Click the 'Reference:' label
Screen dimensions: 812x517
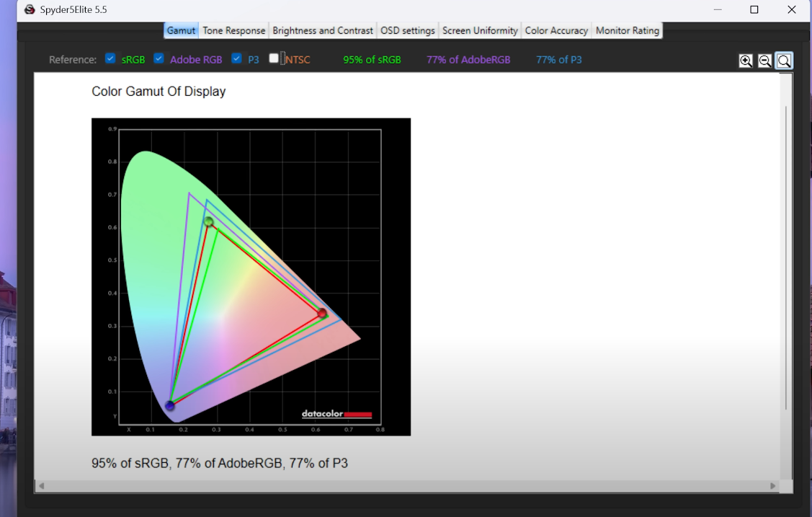tap(73, 60)
